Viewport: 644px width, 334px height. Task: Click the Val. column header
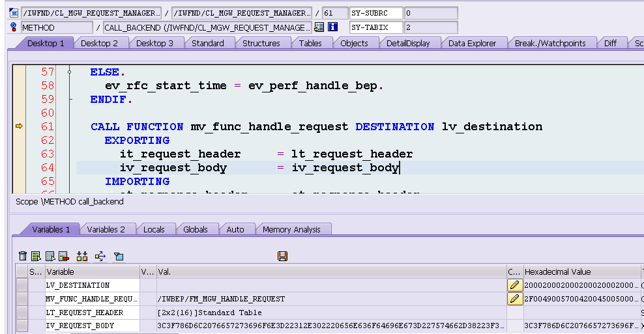[332, 271]
